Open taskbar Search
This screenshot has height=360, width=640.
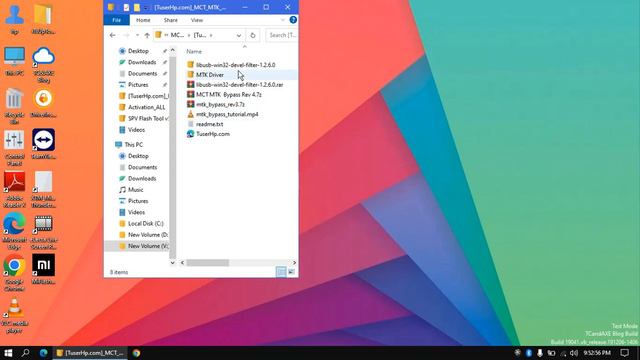point(25,353)
